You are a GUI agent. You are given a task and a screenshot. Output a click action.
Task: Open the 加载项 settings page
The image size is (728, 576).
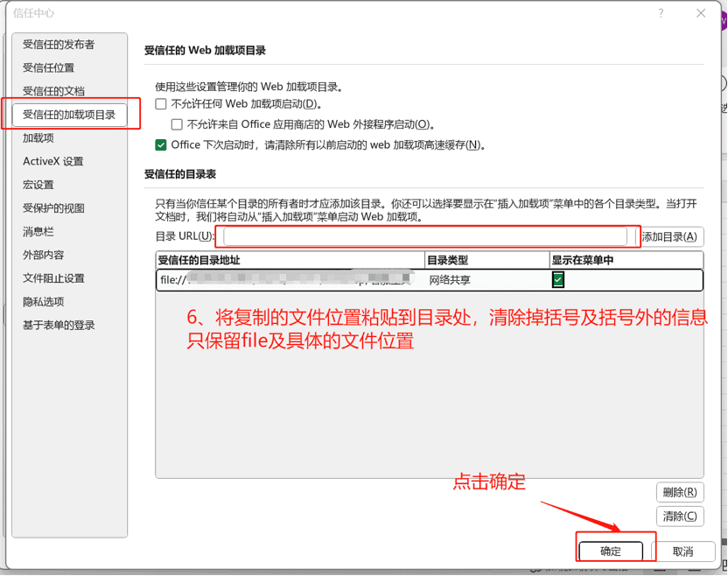click(x=38, y=138)
